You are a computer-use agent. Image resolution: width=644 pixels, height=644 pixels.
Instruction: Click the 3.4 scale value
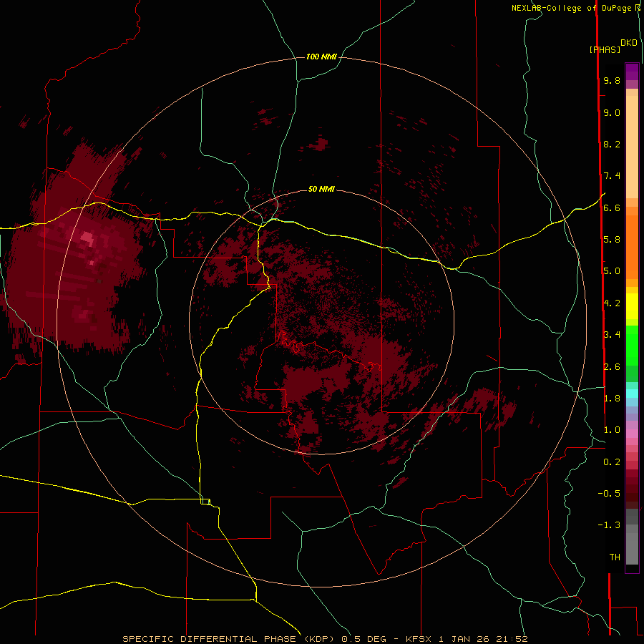612,335
